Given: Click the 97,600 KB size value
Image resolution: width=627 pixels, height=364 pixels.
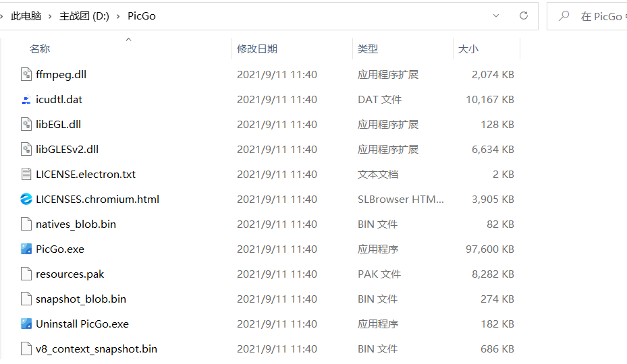Looking at the screenshot, I should click(x=490, y=249).
